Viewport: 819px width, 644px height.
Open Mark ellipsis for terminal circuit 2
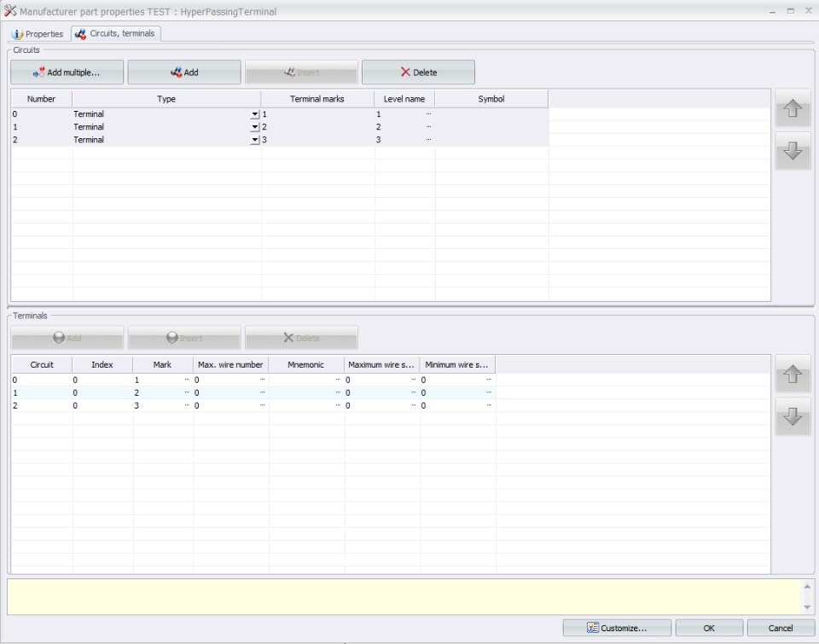click(x=187, y=405)
